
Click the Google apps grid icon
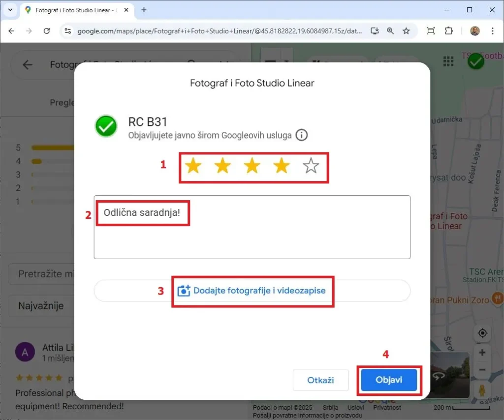pyautogui.click(x=448, y=61)
